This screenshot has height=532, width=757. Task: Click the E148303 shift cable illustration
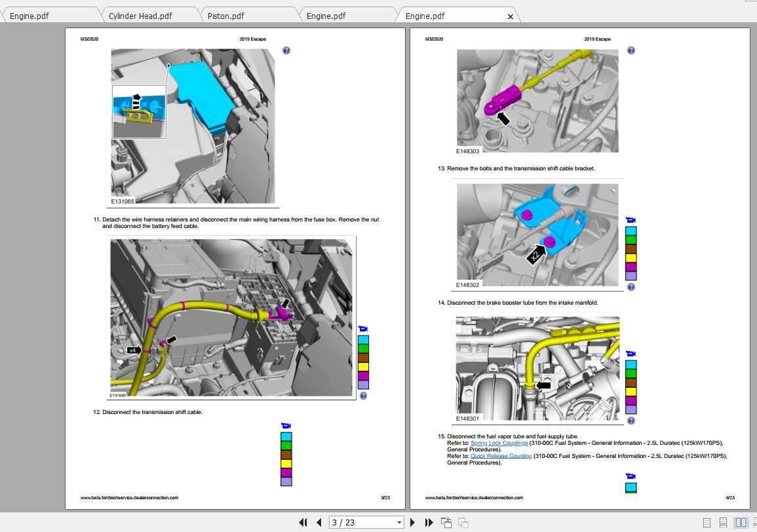(537, 101)
